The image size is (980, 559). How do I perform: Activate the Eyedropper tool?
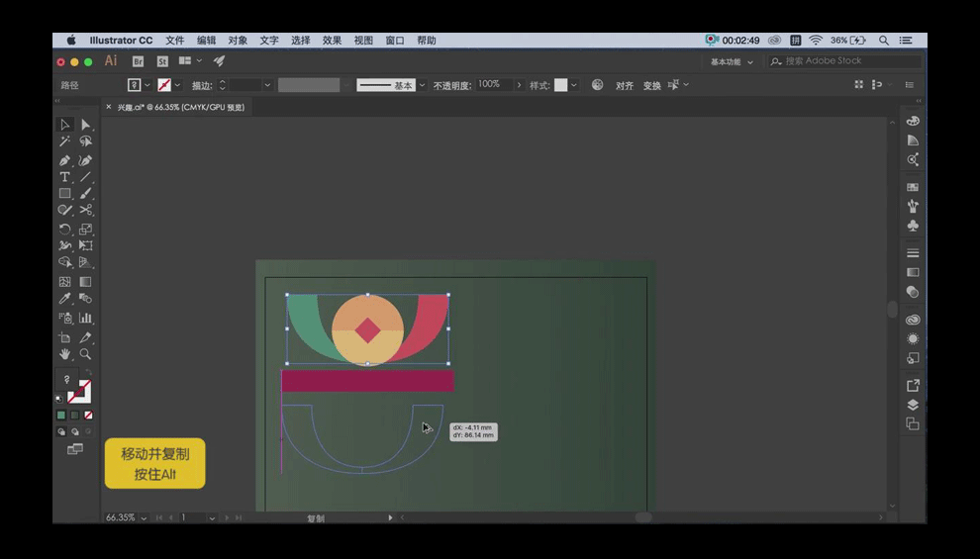[x=64, y=299]
